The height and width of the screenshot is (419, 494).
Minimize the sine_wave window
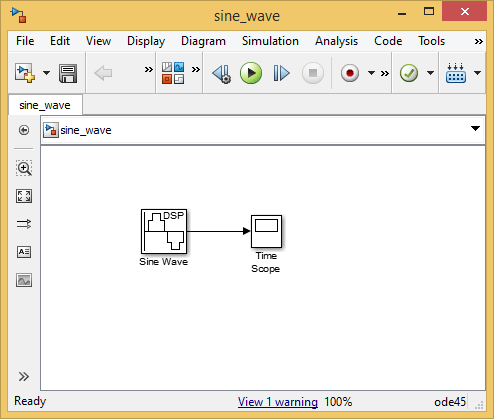coord(402,14)
